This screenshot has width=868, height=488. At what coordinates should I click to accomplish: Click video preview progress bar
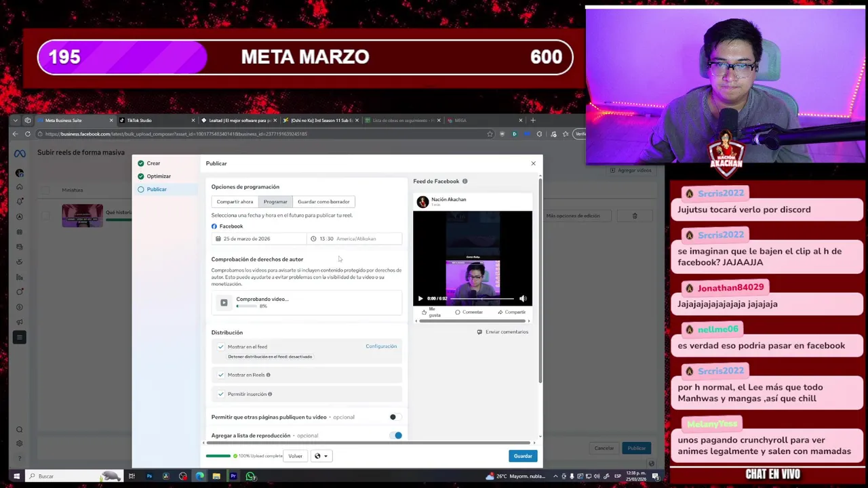[x=481, y=298]
